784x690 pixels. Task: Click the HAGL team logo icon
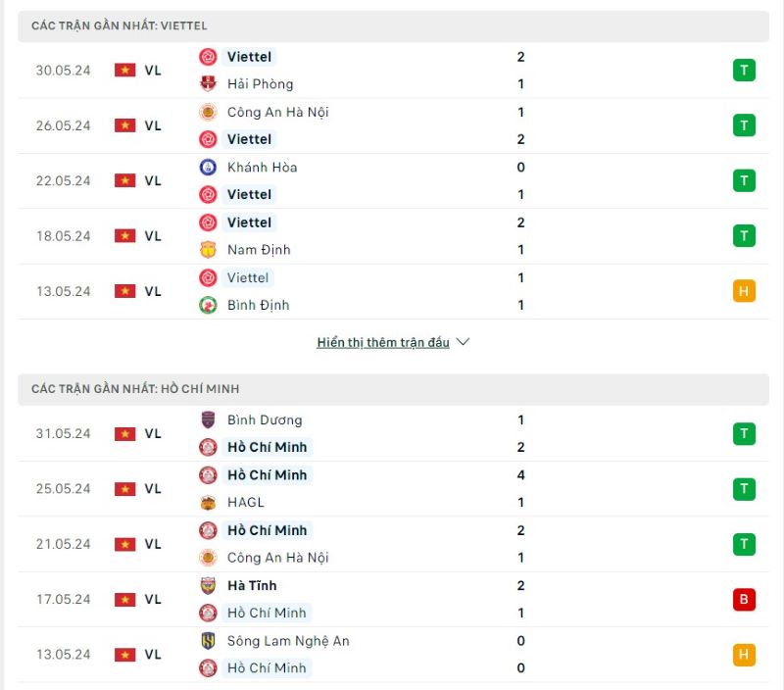point(208,502)
